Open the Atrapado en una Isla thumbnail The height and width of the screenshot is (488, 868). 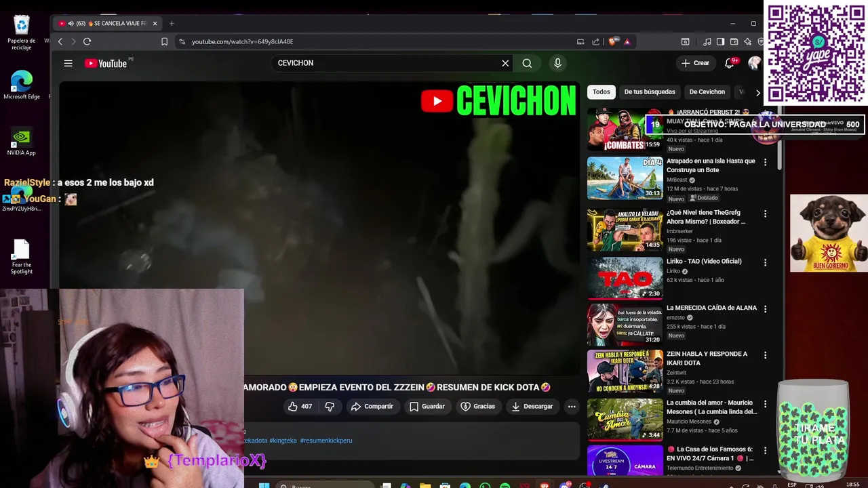click(x=625, y=178)
